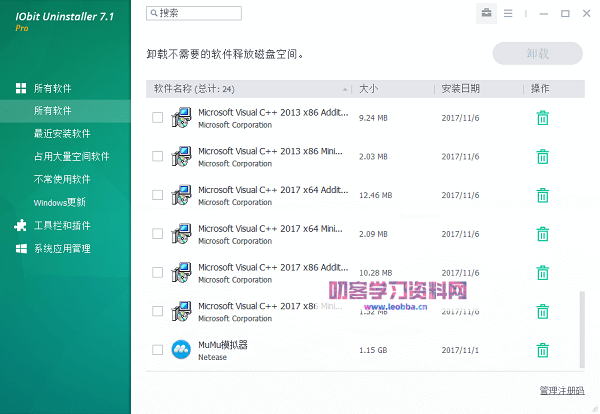The height and width of the screenshot is (414, 600).
Task: Tick checkbox for Visual C++ 2017 x64 Minimum
Action: click(x=157, y=233)
